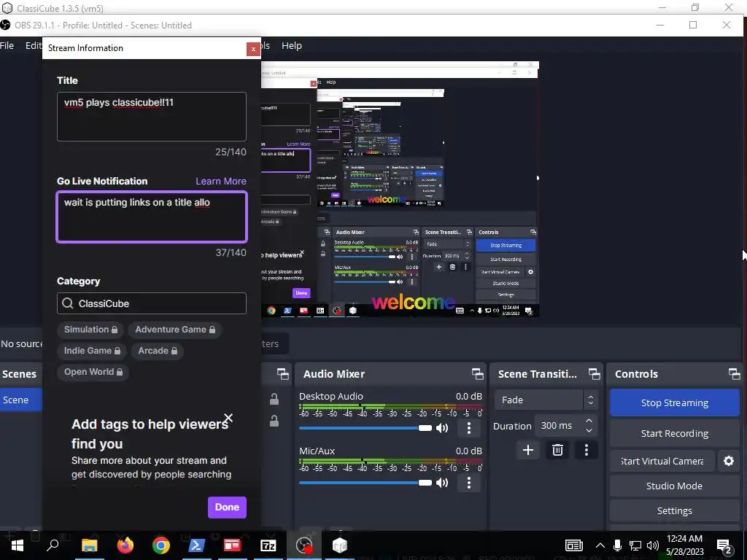Open the Windows notification center
This screenshot has height=560, width=747.
pyautogui.click(x=724, y=546)
